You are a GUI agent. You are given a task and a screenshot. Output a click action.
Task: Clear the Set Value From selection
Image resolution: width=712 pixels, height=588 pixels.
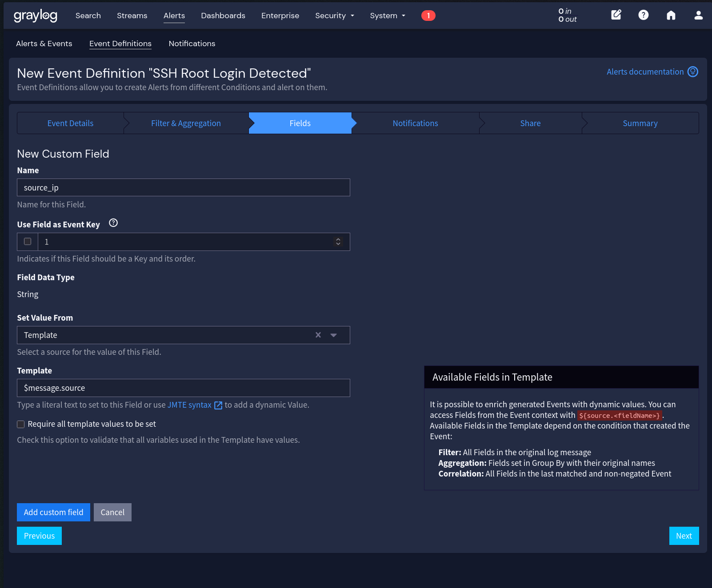(318, 335)
